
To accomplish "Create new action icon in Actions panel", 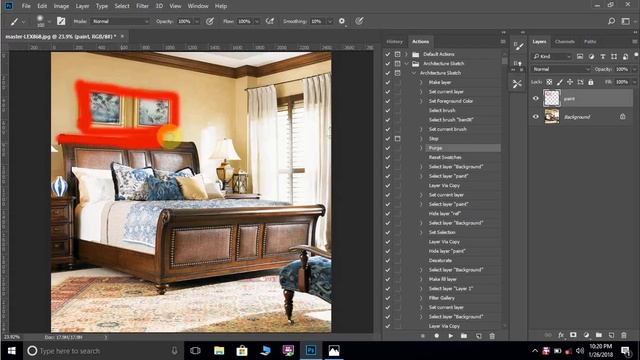I will click(x=478, y=336).
